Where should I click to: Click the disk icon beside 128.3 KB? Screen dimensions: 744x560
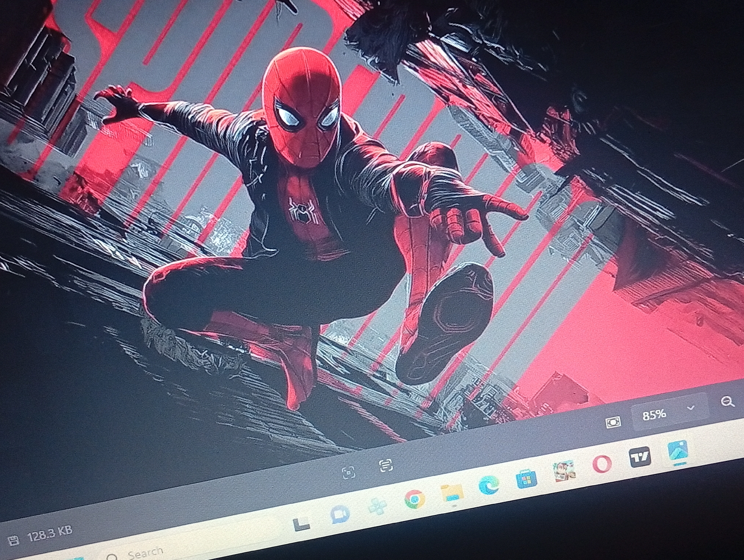pyautogui.click(x=14, y=540)
